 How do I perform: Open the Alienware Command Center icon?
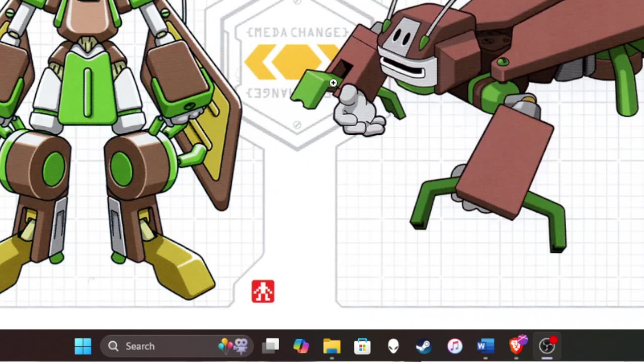click(393, 346)
